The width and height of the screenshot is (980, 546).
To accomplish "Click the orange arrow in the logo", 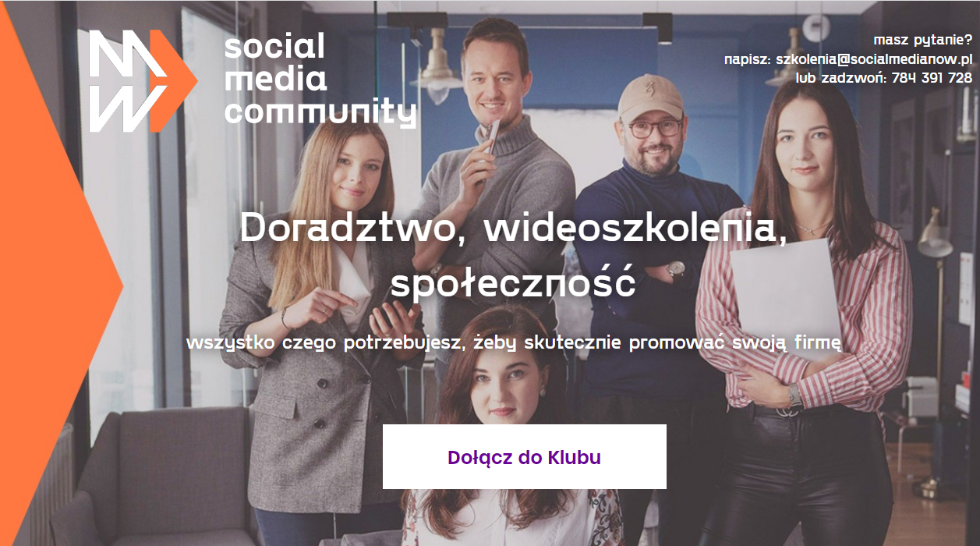I will (172, 81).
